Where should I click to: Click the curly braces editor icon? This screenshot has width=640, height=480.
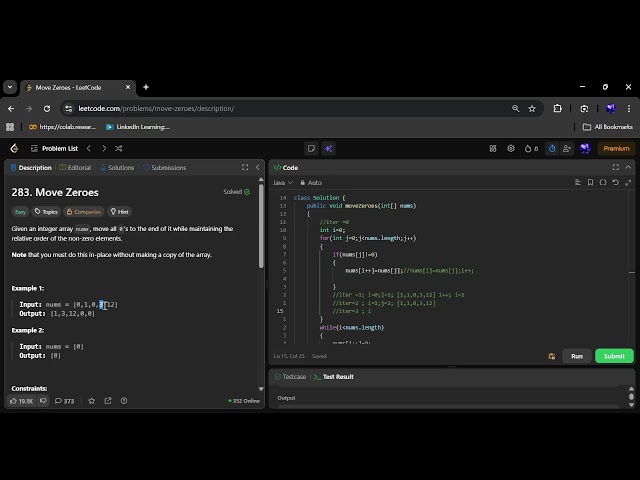(603, 182)
